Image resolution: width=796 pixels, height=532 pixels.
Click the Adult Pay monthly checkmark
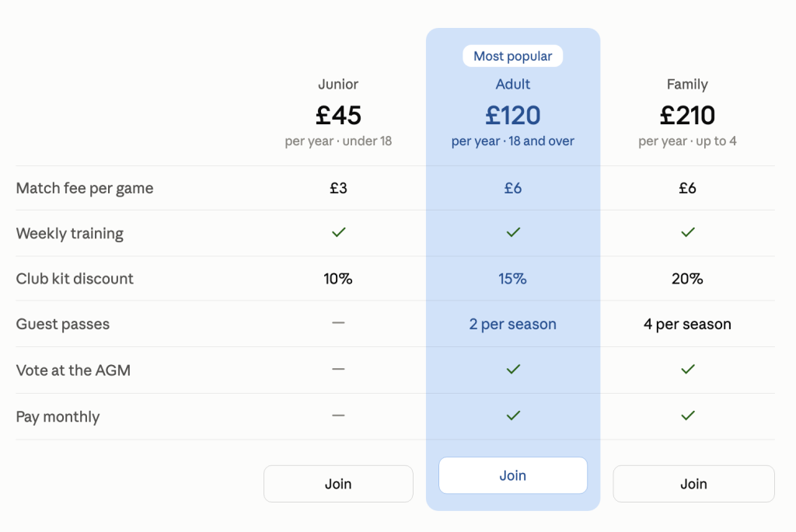click(x=513, y=416)
